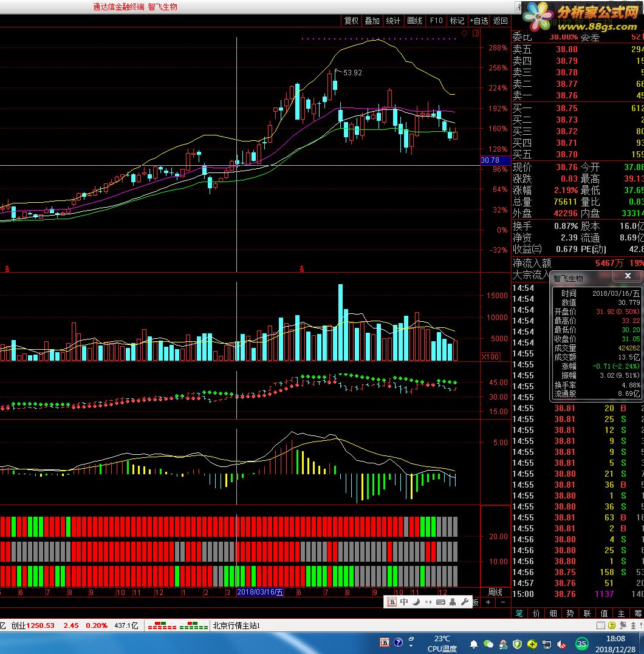
Task: Click the 买一 price 38.75
Action: tap(567, 108)
